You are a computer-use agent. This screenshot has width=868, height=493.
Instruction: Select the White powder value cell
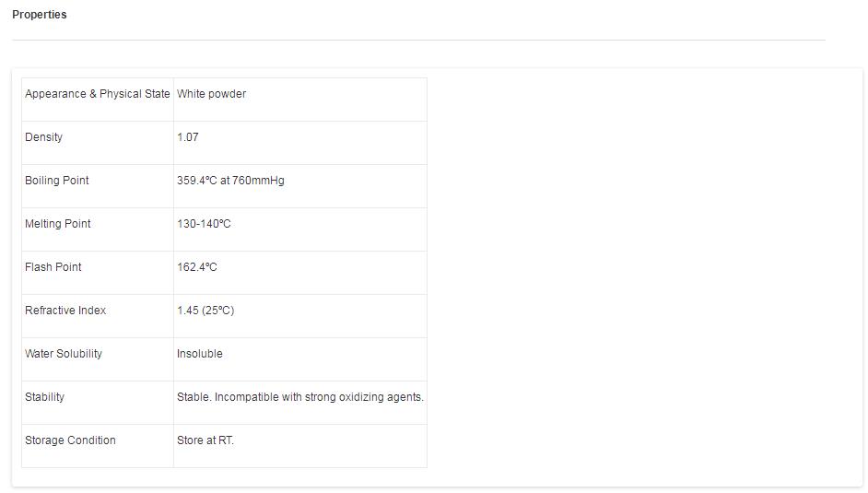pos(211,94)
